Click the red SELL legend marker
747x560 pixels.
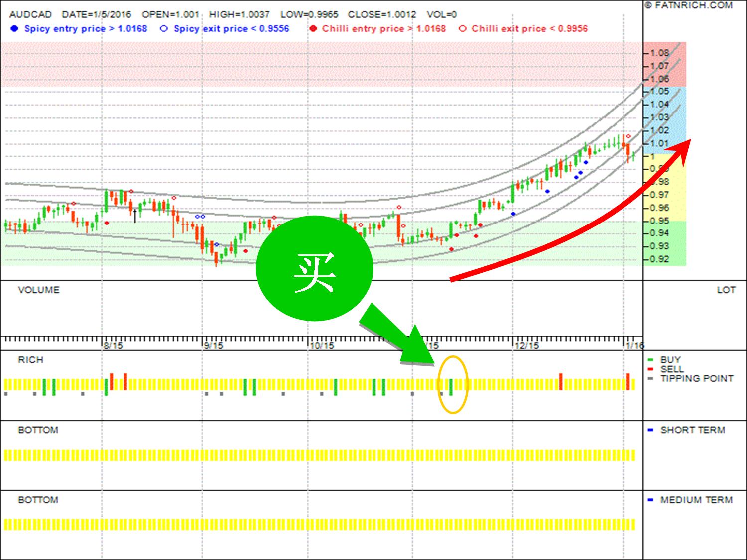coord(650,369)
